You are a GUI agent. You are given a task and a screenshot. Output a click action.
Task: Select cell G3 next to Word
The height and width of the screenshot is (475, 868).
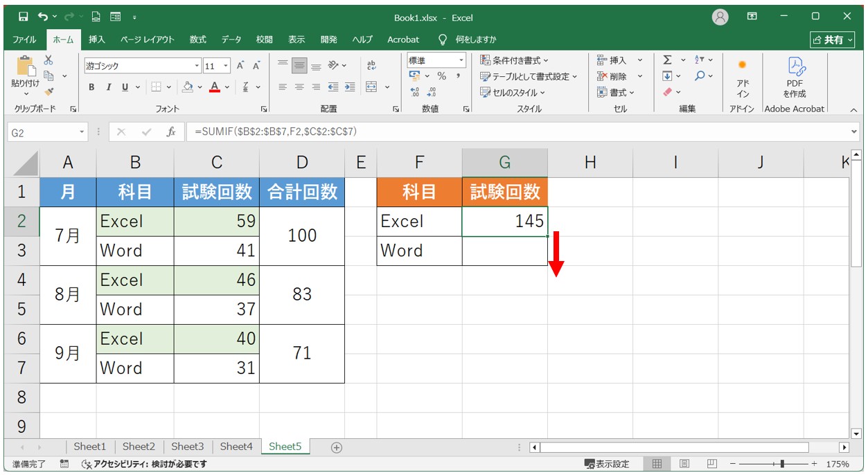click(505, 251)
